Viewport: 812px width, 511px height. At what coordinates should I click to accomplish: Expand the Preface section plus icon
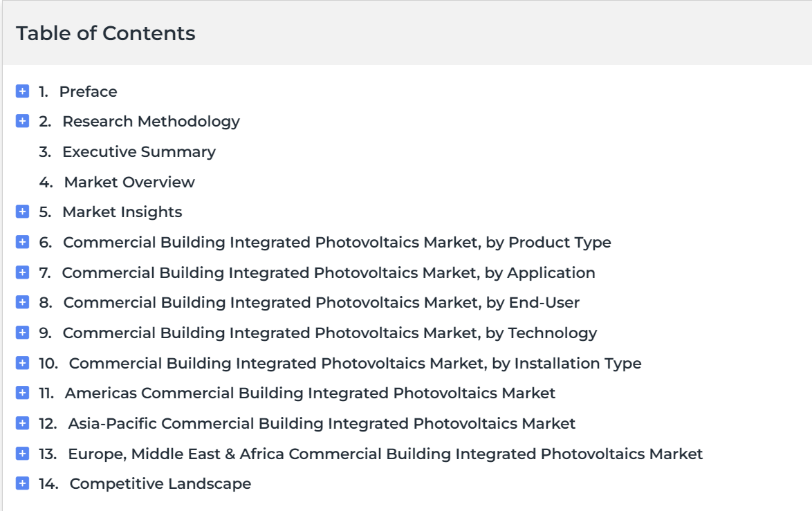pyautogui.click(x=22, y=91)
